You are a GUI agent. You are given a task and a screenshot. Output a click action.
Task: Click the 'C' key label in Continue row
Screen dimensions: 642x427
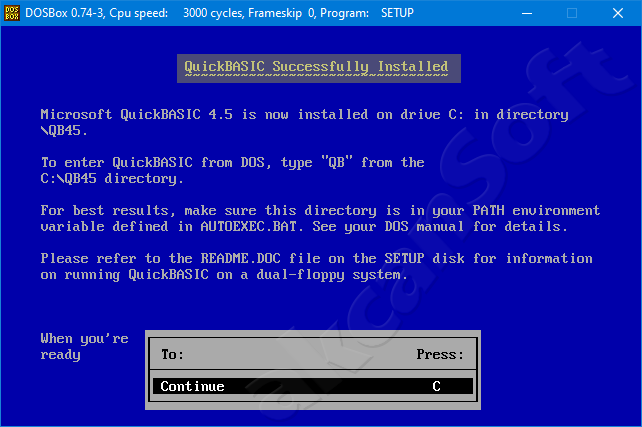pyautogui.click(x=436, y=386)
